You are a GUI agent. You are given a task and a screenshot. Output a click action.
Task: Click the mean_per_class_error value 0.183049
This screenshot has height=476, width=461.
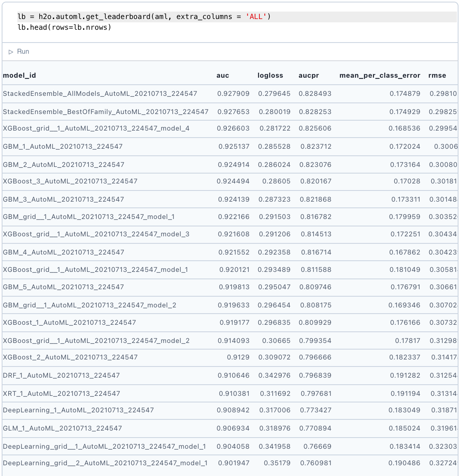[x=404, y=410]
